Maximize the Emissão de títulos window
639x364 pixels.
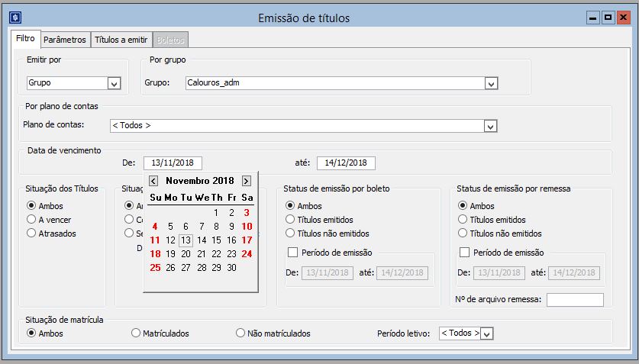(608, 17)
